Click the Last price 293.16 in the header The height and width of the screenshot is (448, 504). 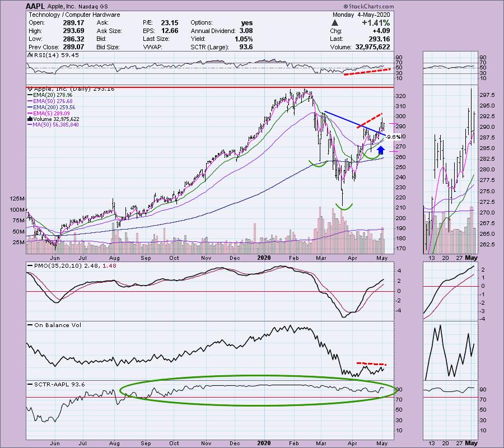point(379,39)
